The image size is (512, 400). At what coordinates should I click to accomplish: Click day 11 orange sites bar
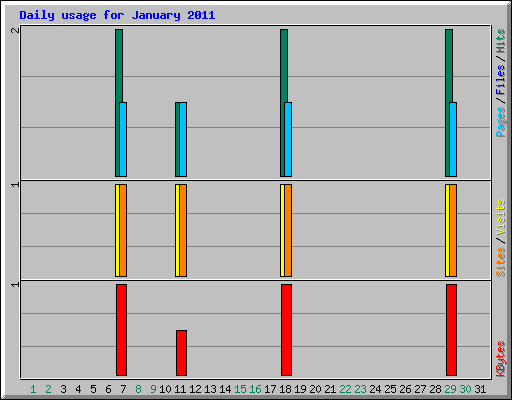(183, 230)
